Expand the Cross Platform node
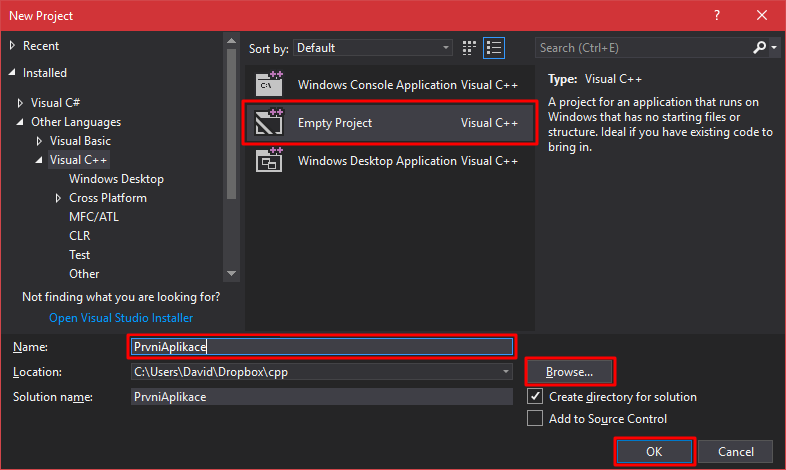The image size is (786, 470). click(58, 198)
